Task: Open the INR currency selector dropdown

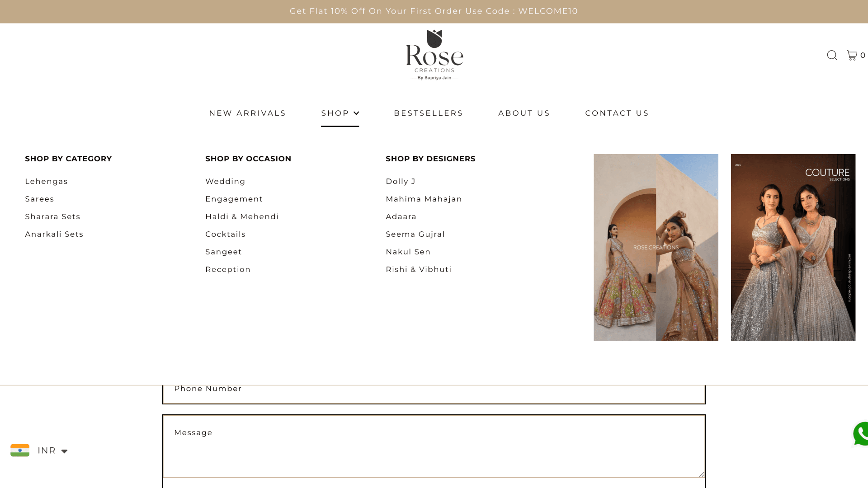Action: 47,450
